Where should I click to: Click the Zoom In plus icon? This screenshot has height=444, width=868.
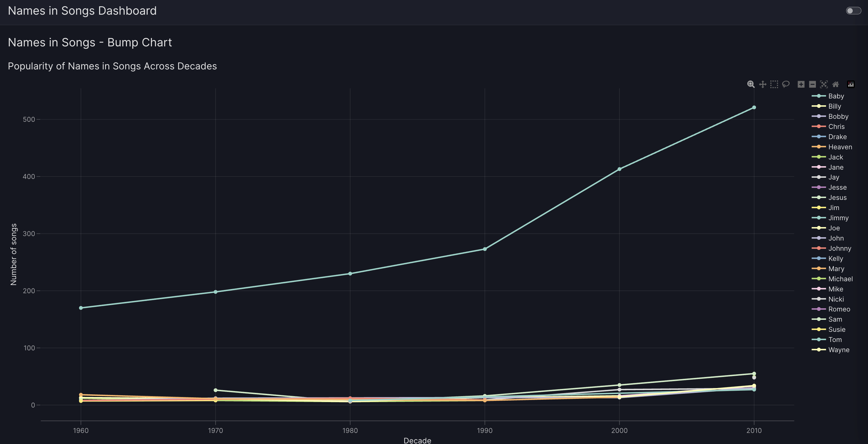[801, 84]
